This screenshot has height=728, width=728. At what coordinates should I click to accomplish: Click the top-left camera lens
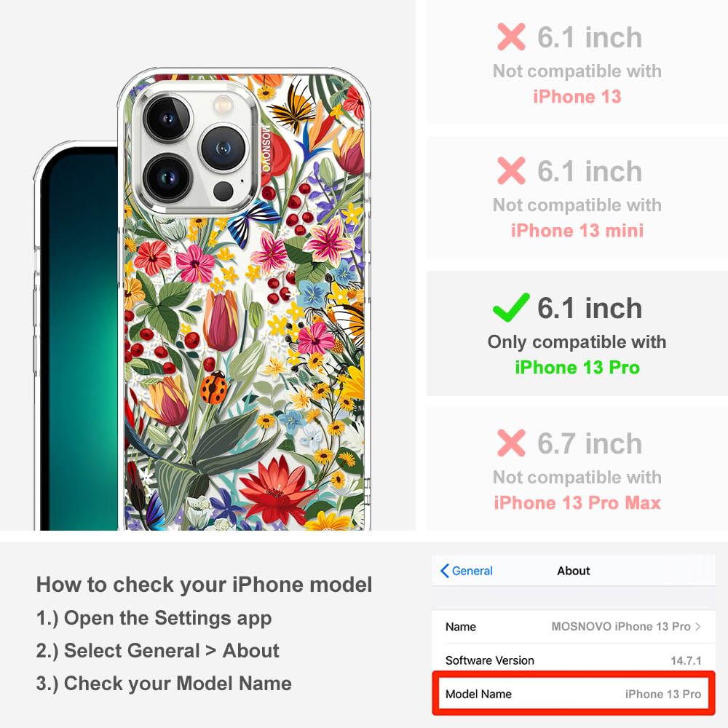pyautogui.click(x=167, y=119)
